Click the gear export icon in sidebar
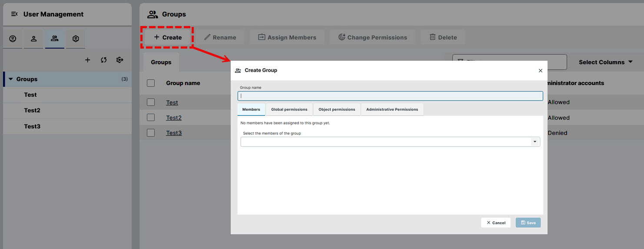Image resolution: width=644 pixels, height=249 pixels. 120,60
